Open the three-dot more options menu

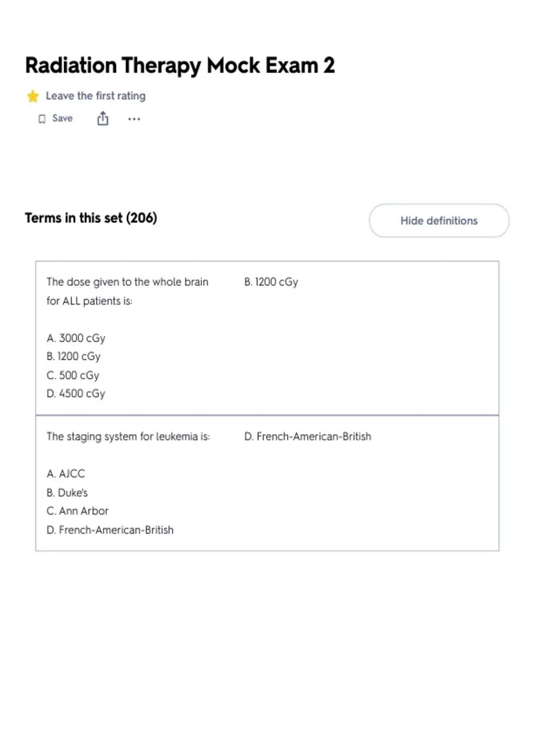click(x=134, y=119)
